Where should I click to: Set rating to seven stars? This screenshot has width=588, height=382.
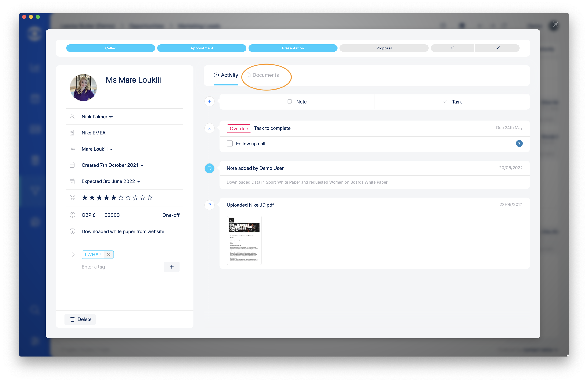(128, 198)
